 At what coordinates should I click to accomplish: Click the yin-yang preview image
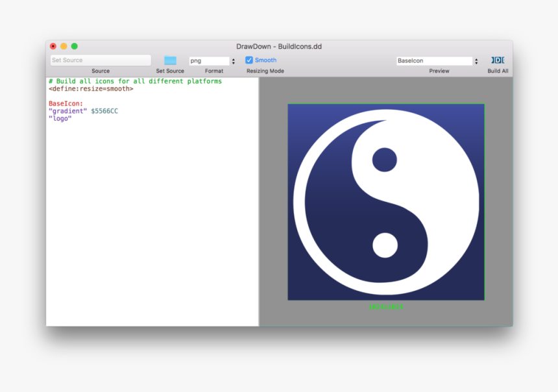tap(386, 202)
